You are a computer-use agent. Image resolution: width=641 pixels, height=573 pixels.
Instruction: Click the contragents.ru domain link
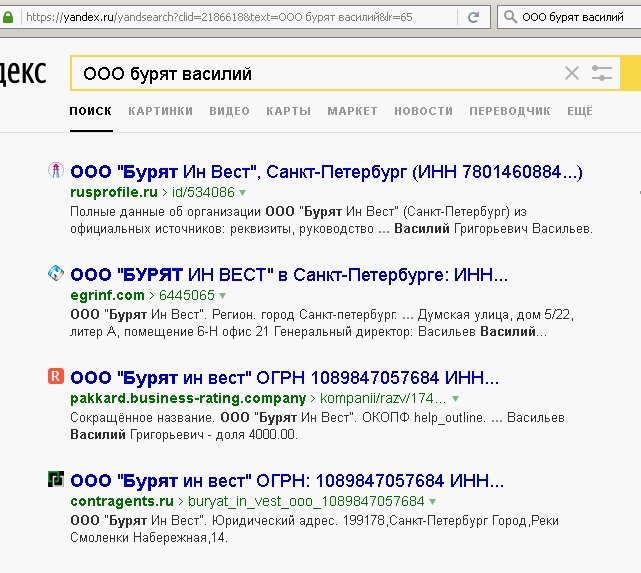click(x=122, y=501)
